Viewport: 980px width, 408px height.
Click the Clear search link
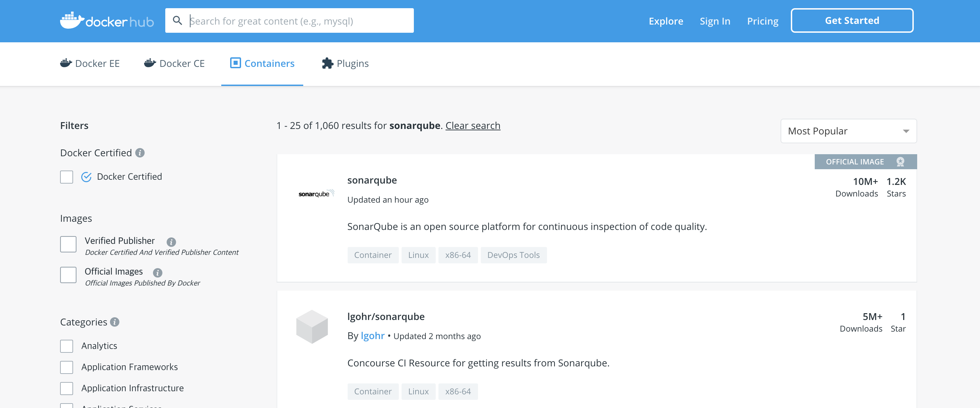coord(473,126)
